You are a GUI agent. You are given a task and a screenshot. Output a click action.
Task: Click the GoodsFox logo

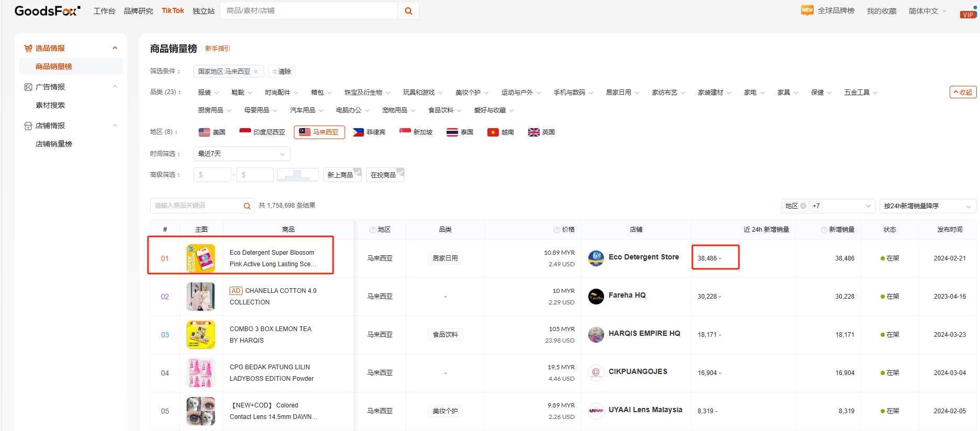pyautogui.click(x=48, y=10)
